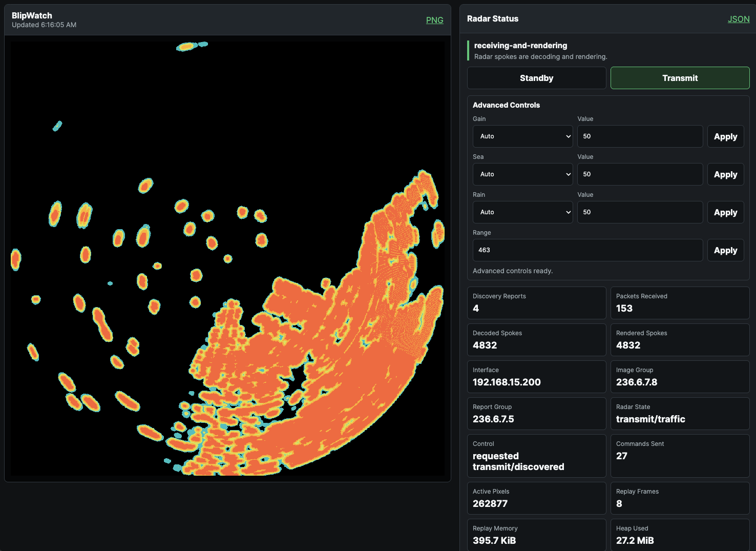Click the Active Pixels value 262877
This screenshot has width=756, height=551.
point(490,503)
